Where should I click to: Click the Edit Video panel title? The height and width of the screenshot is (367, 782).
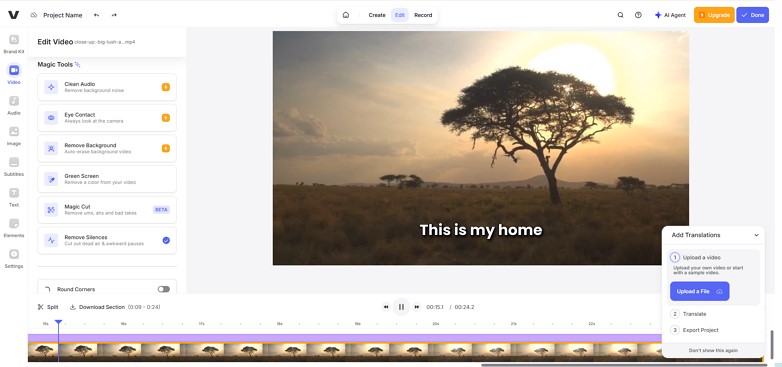[x=55, y=42]
